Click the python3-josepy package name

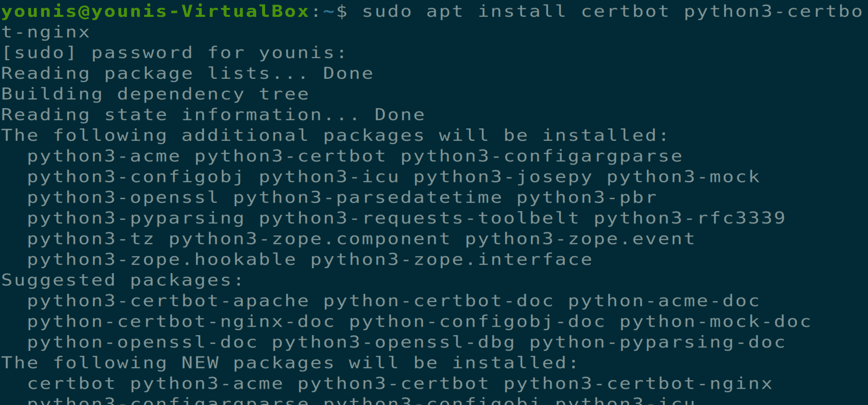(502, 177)
